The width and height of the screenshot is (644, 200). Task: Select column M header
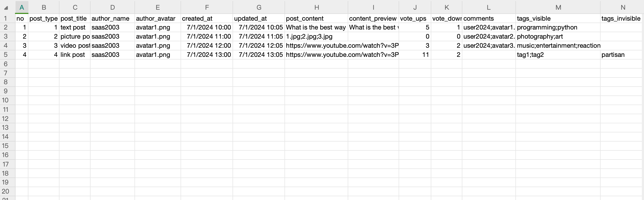pos(558,8)
